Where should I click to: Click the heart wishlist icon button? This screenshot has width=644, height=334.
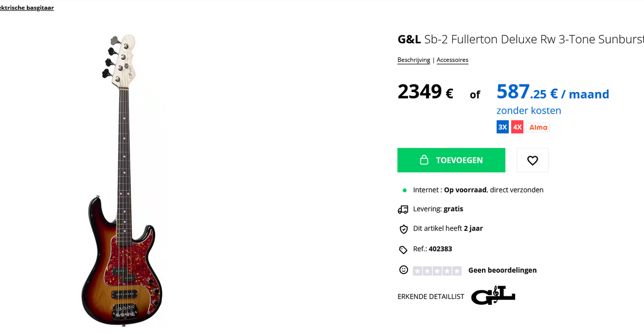532,160
